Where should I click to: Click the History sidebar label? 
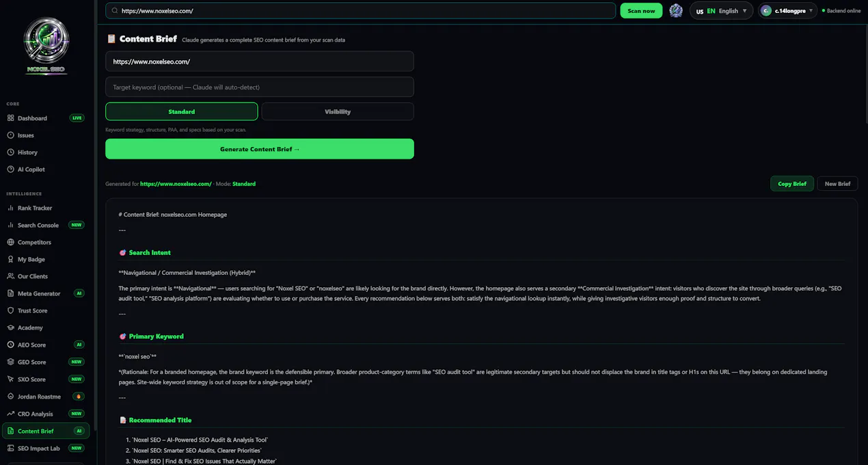coord(27,152)
